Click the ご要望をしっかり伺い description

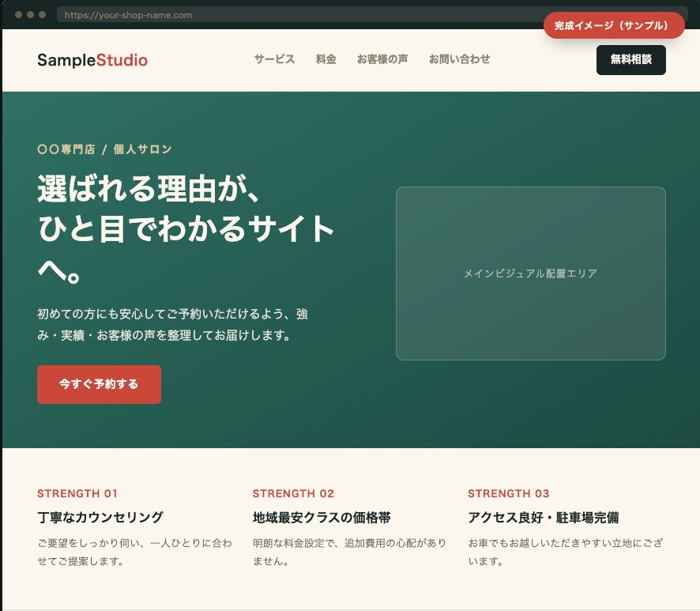(135, 552)
